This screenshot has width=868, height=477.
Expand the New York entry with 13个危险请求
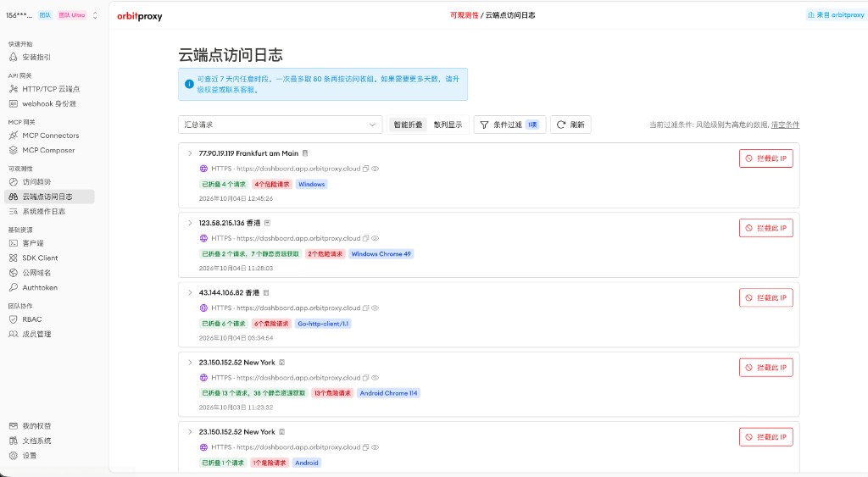point(190,363)
